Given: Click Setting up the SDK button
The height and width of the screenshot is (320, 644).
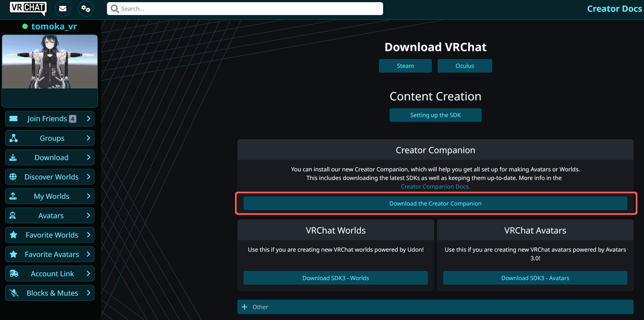Looking at the screenshot, I should click(x=435, y=115).
